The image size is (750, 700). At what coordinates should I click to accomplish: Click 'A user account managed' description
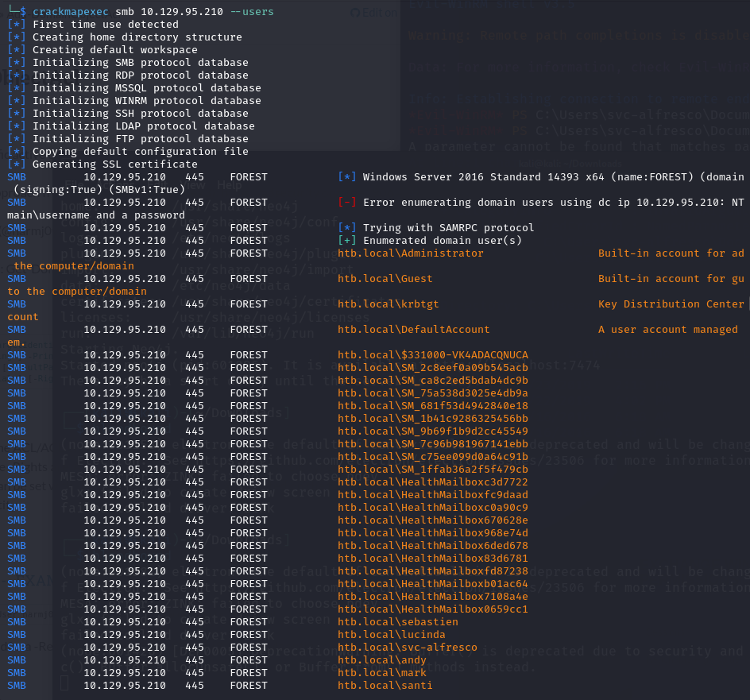(x=667, y=329)
